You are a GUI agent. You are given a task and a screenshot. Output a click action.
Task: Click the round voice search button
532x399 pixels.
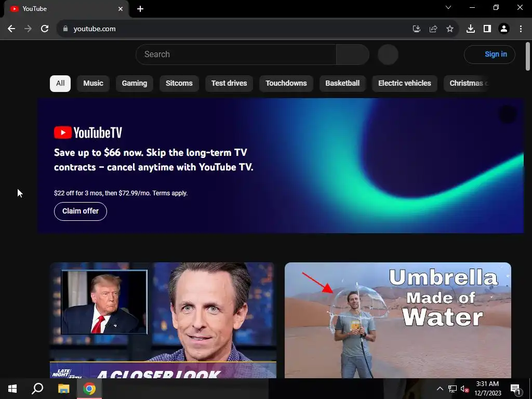(x=388, y=54)
